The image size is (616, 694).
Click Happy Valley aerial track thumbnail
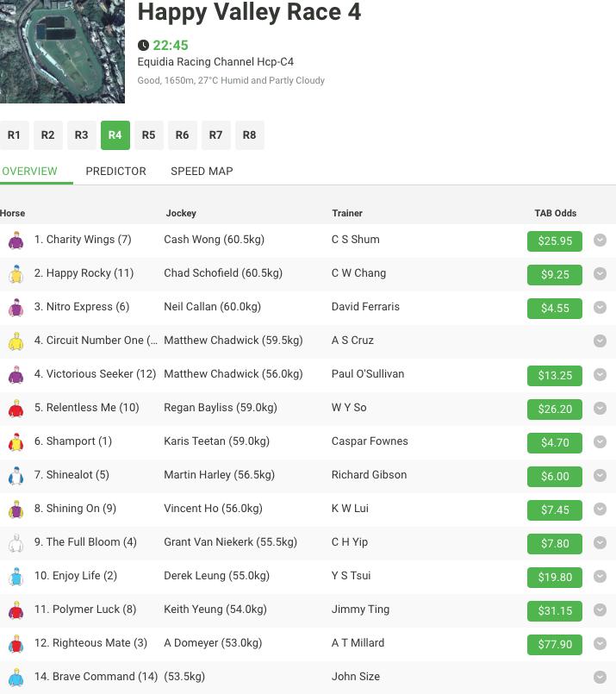(x=62, y=50)
